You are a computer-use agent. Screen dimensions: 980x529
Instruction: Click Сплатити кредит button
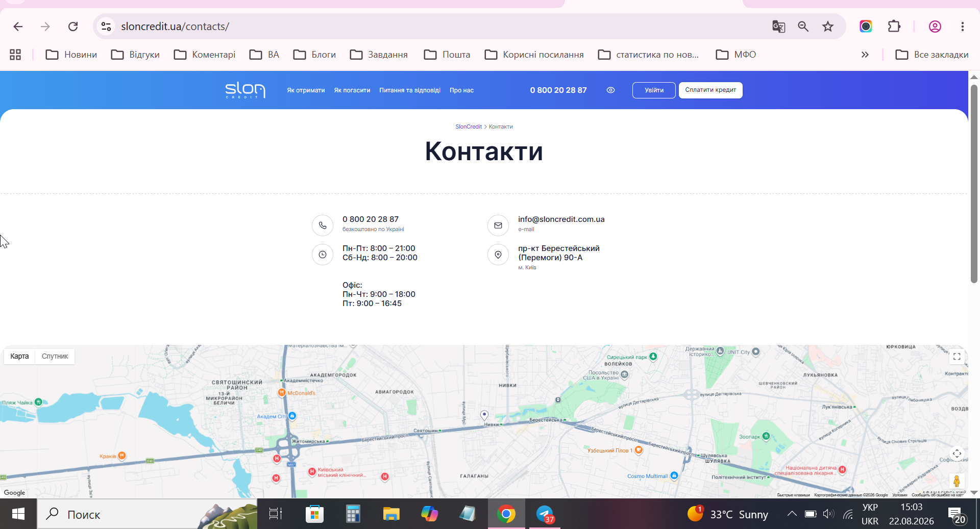pos(710,90)
